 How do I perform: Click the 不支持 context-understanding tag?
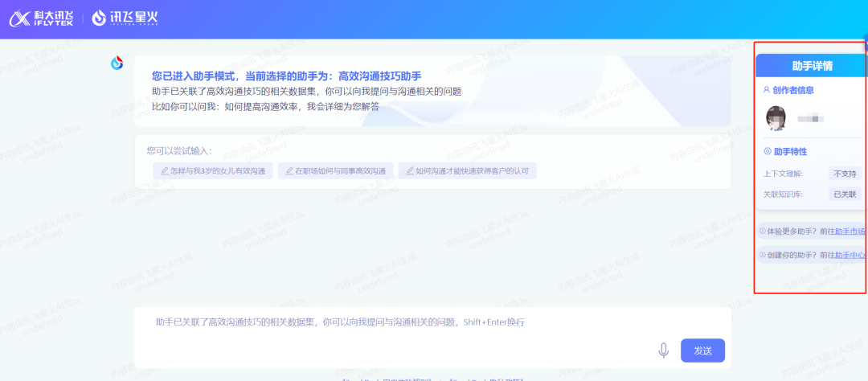pos(845,174)
